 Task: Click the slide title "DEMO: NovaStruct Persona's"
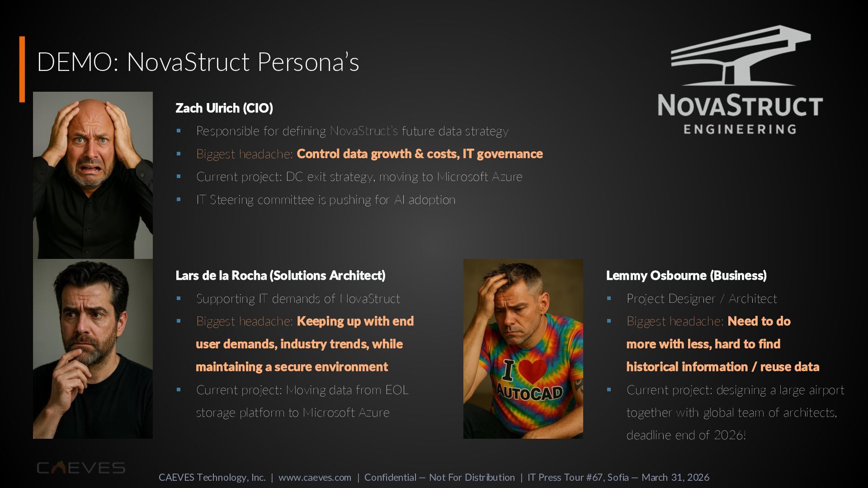pyautogui.click(x=198, y=62)
